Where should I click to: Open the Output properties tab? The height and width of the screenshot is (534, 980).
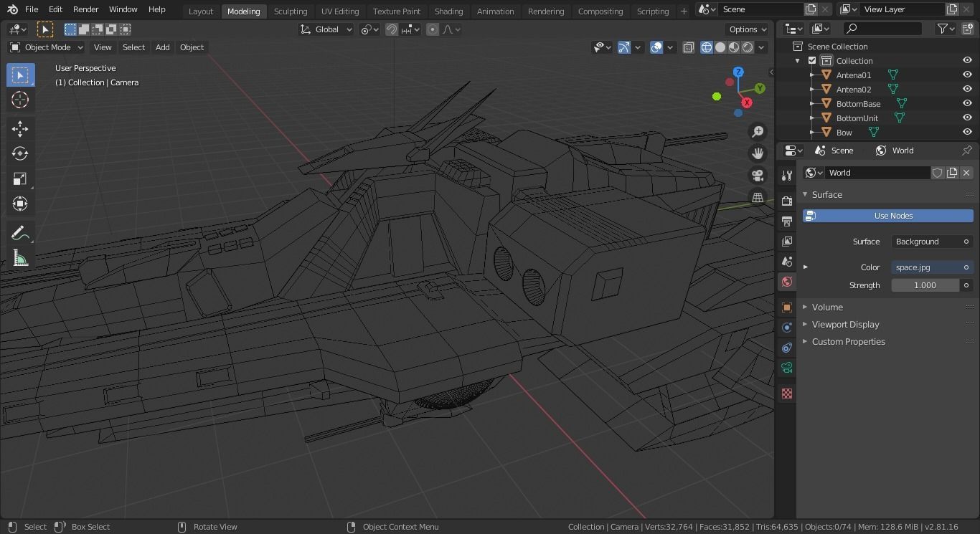tap(786, 221)
